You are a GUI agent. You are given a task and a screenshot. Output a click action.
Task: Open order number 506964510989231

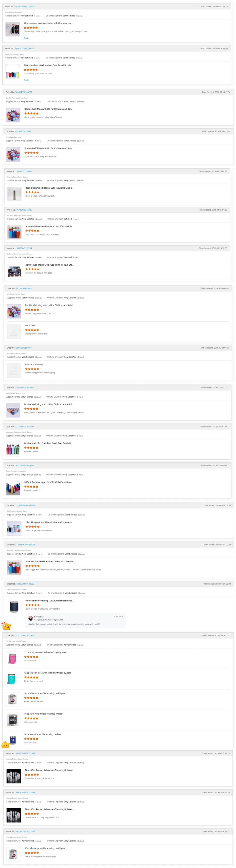click(x=24, y=92)
